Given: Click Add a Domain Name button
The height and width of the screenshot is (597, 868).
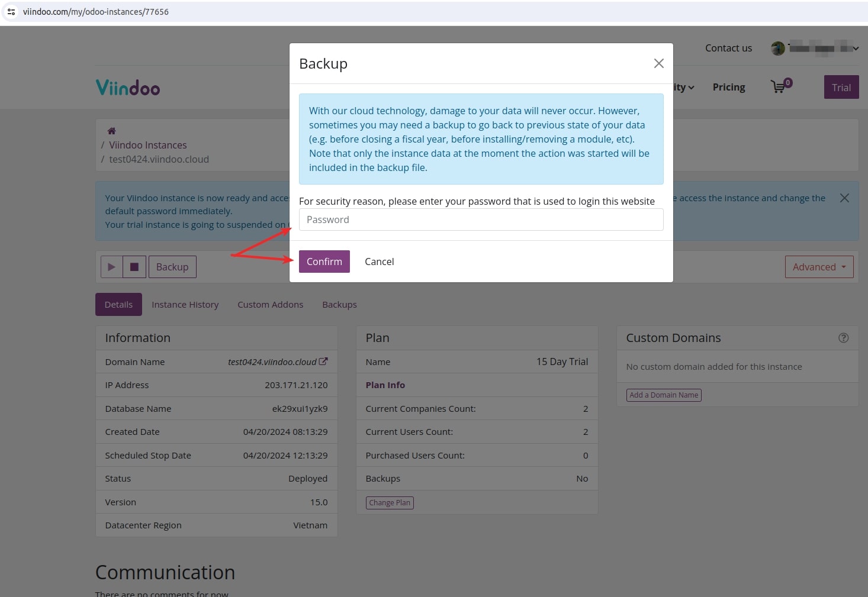Looking at the screenshot, I should [x=664, y=395].
